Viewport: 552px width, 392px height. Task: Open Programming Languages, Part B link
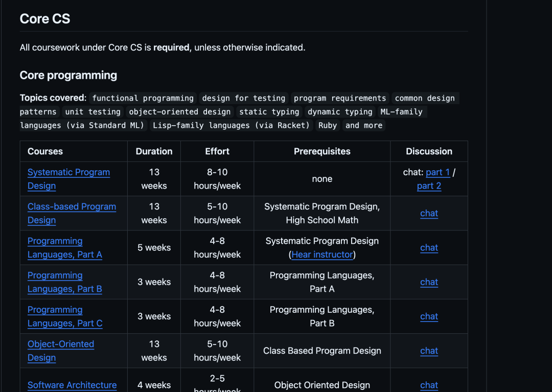pos(65,282)
